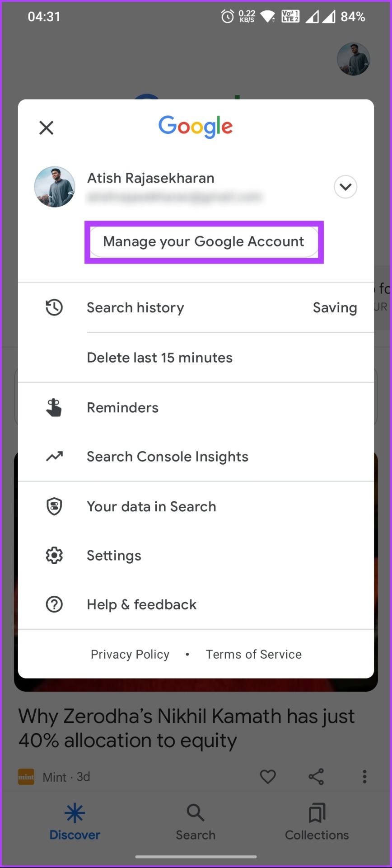
Task: Switch to the Discover tab
Action: click(75, 822)
